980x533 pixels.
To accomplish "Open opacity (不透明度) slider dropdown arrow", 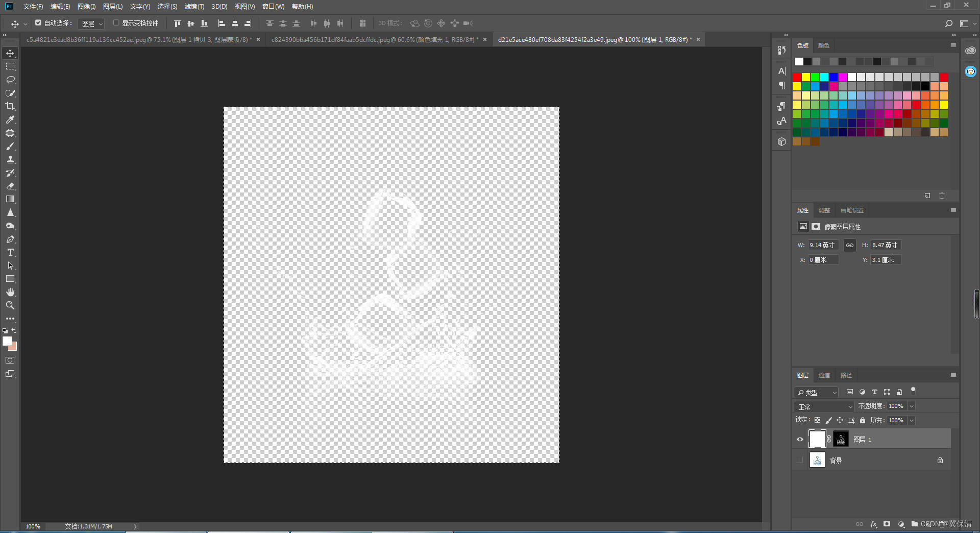I will click(912, 406).
